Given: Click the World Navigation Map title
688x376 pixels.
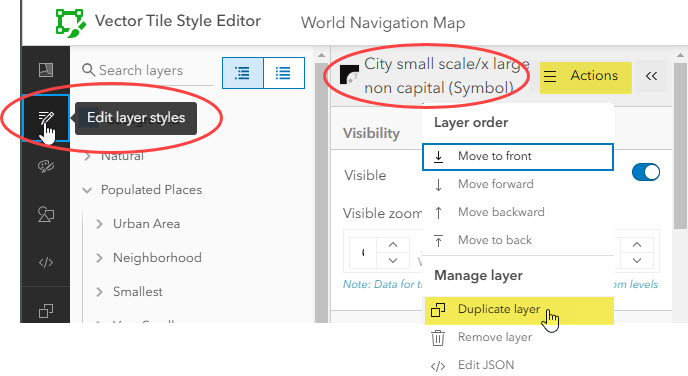Looking at the screenshot, I should [383, 23].
